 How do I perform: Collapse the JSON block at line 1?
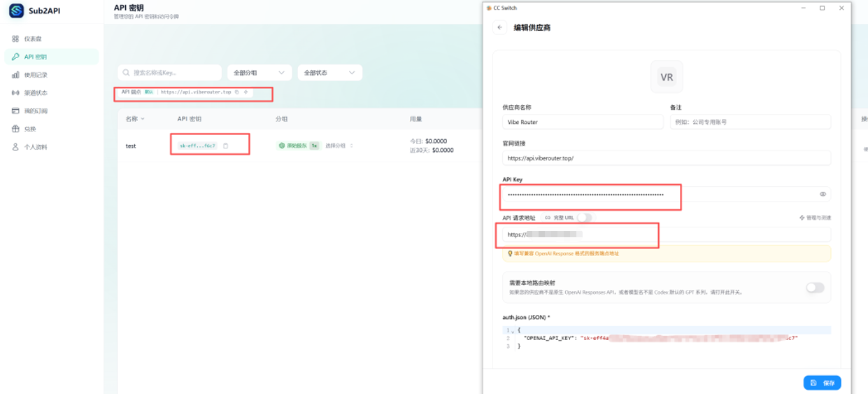[512, 330]
